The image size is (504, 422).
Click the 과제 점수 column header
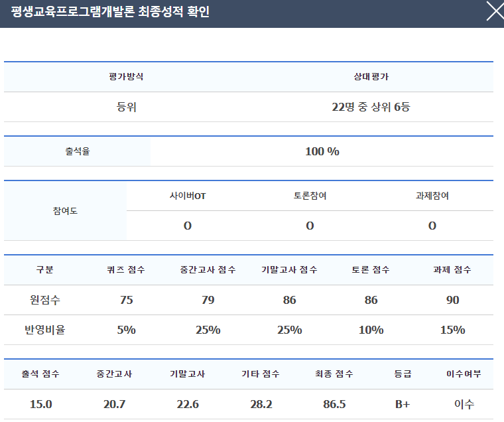click(452, 269)
